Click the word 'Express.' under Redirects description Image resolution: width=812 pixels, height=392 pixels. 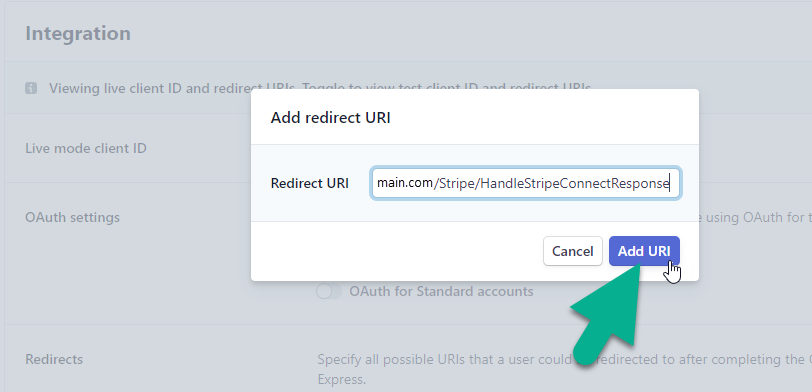tap(342, 380)
